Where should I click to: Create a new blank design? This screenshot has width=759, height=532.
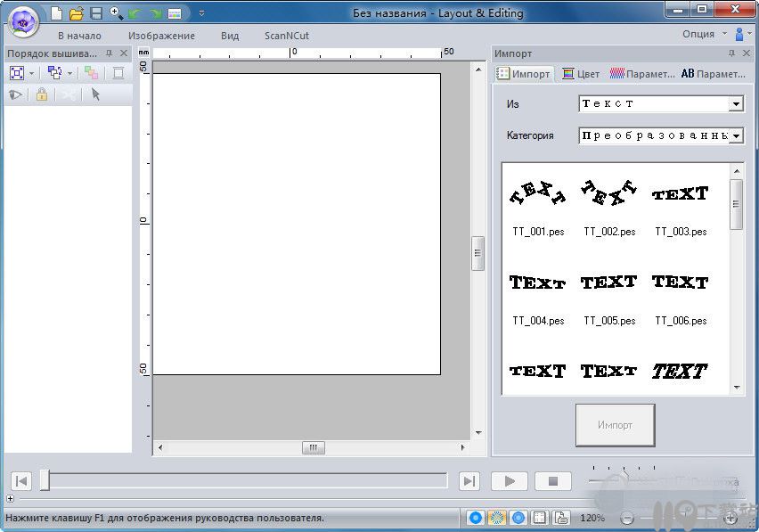coord(57,13)
